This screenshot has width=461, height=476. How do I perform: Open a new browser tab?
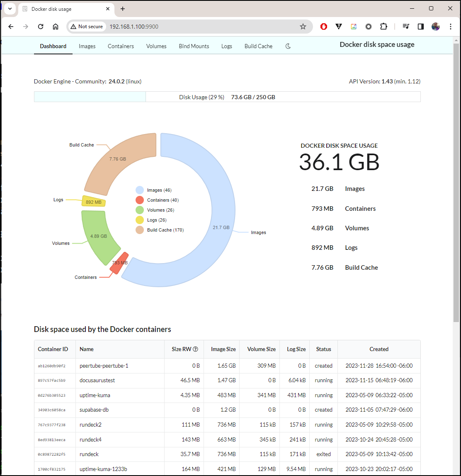coord(123,9)
